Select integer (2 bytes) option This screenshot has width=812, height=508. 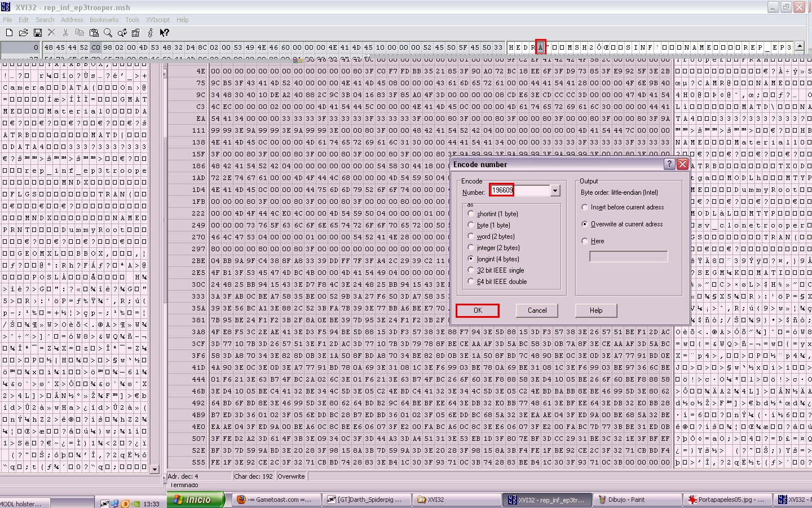click(471, 247)
